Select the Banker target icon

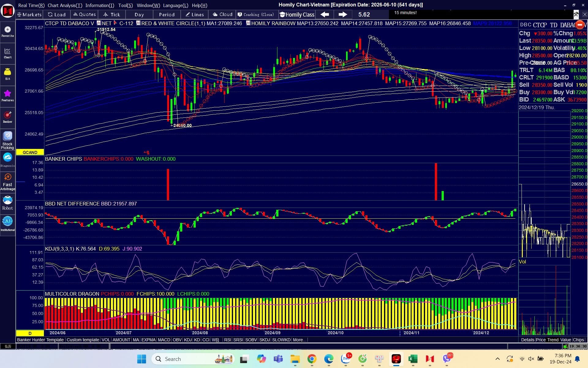click(8, 117)
